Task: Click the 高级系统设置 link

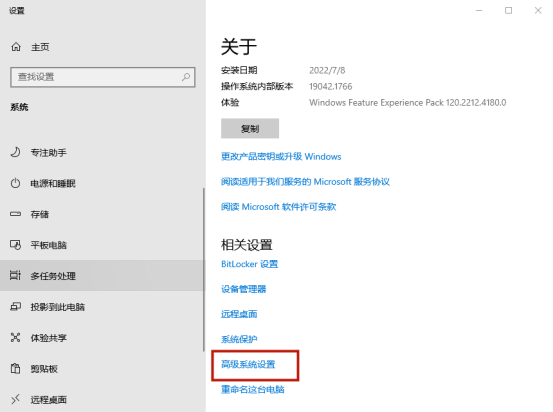Action: point(248,364)
